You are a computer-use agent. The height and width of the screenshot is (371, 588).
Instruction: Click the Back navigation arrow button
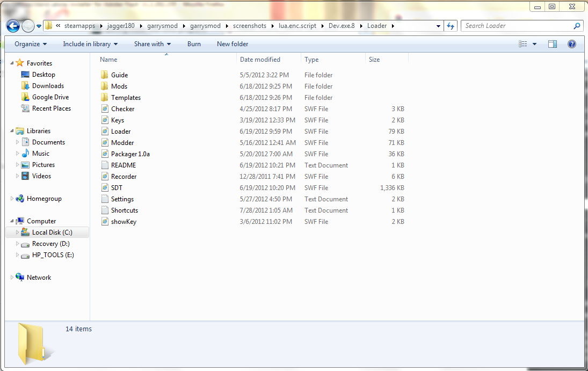coord(13,26)
